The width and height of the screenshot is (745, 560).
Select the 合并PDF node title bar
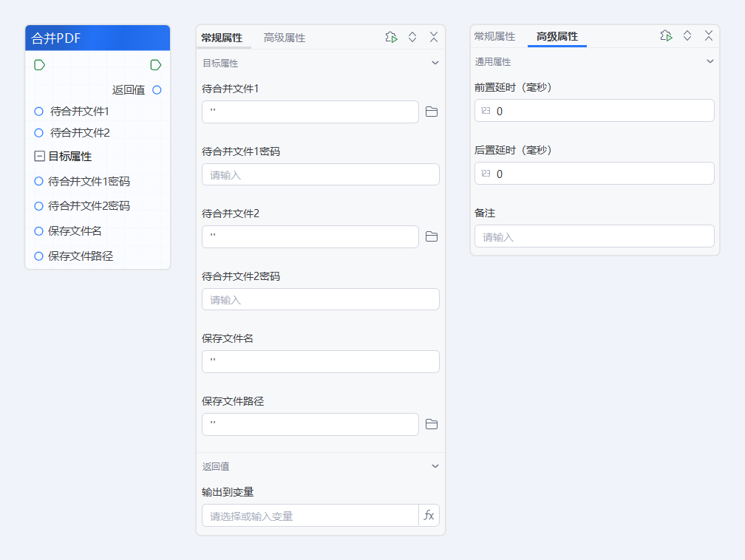click(x=96, y=38)
